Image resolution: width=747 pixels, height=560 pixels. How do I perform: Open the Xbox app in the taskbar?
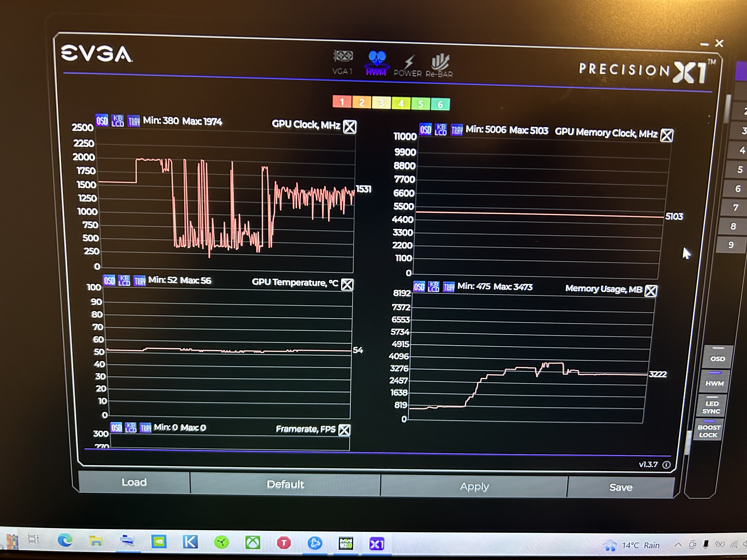tap(253, 543)
